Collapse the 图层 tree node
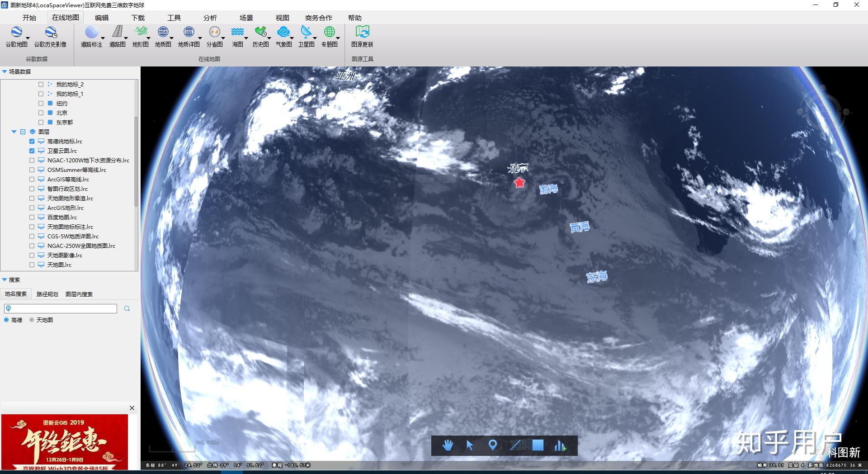This screenshot has height=474, width=868. tap(14, 132)
